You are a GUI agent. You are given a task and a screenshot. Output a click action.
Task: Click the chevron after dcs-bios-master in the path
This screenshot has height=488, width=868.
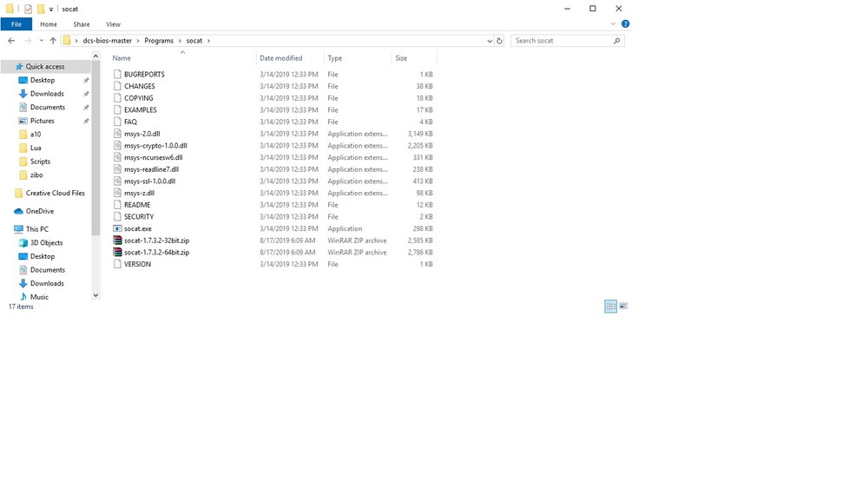[x=138, y=41]
